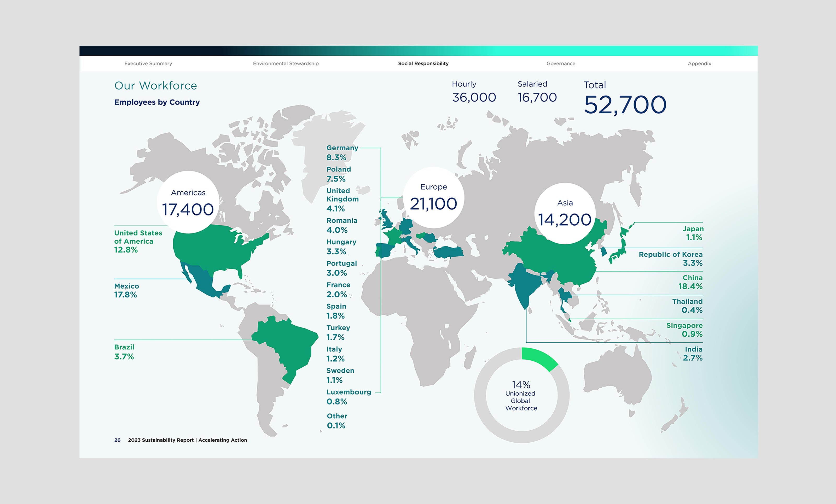Click the Asia 14,200 circle
Image resolution: width=836 pixels, height=504 pixels.
click(565, 213)
